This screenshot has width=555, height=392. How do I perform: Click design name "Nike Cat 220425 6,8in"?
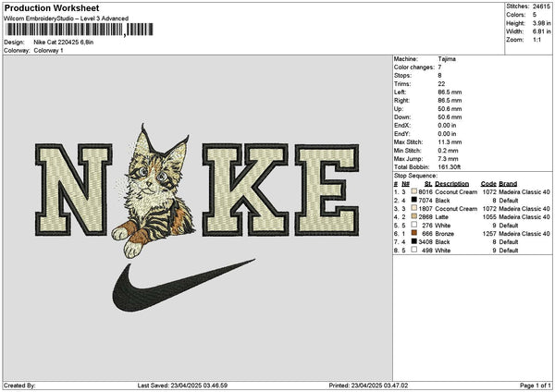tap(64, 43)
